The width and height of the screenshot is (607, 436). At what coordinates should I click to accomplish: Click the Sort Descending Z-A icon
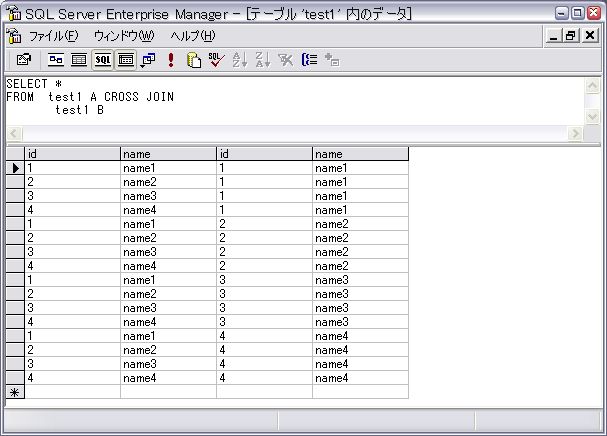(x=263, y=60)
